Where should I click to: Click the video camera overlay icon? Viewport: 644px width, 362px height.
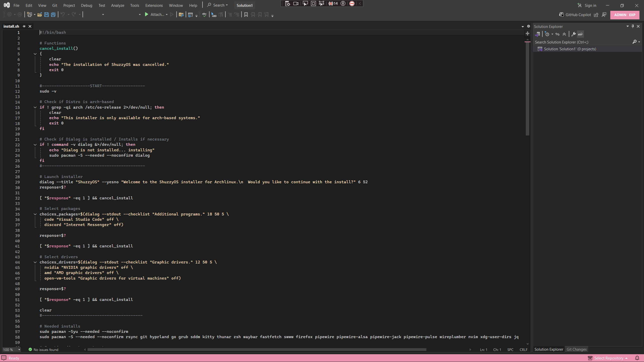pos(296,4)
